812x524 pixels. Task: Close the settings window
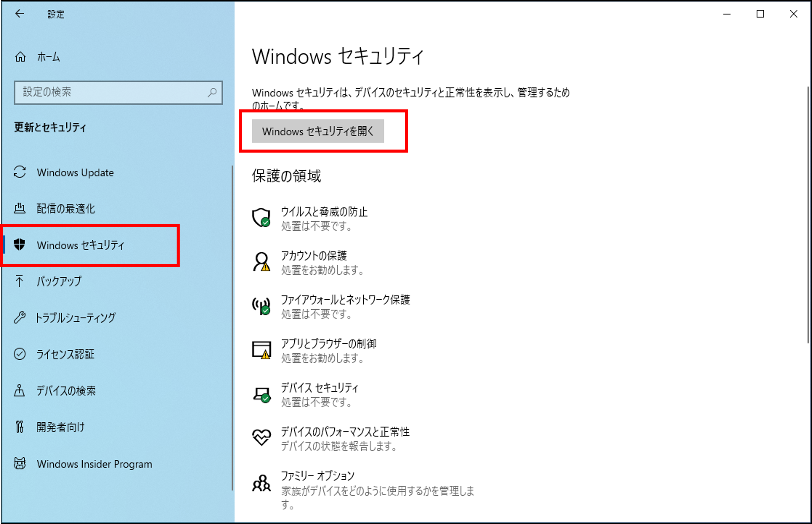coord(794,14)
